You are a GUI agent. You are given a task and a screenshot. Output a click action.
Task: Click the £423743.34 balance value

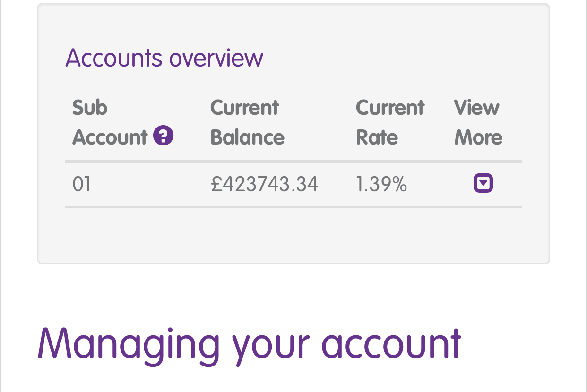click(x=264, y=184)
